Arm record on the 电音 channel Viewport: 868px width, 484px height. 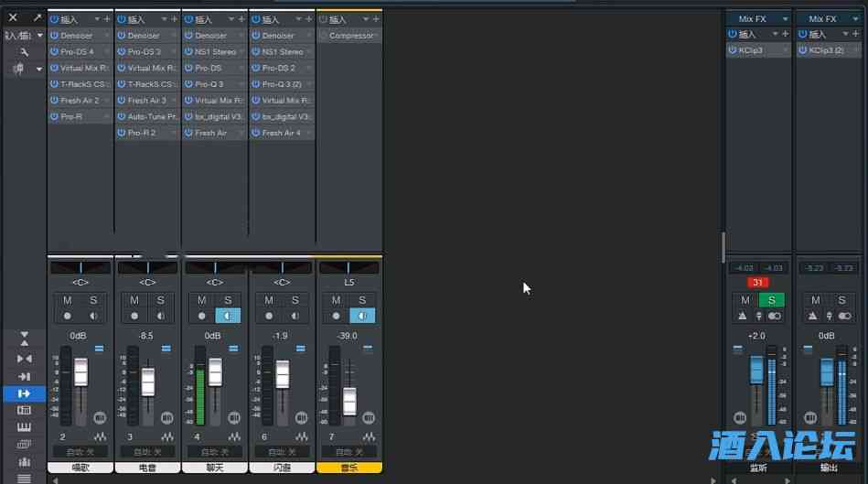(134, 316)
